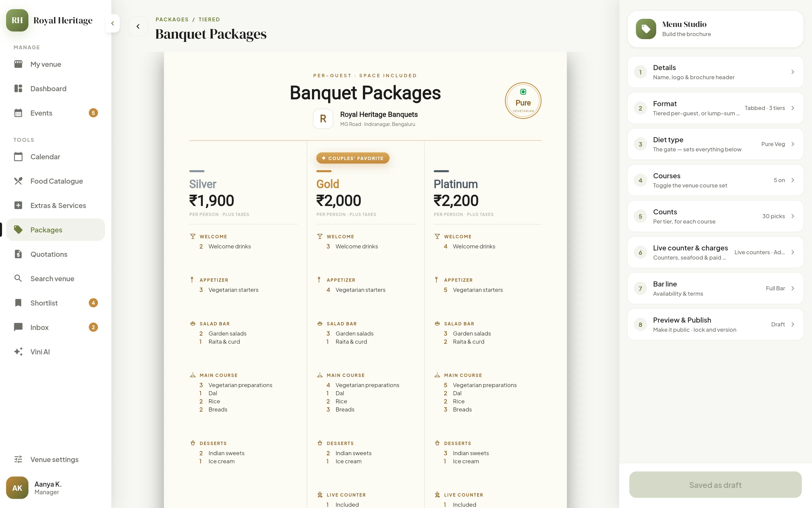Screen dimensions: 812x508
Task: Click the AK user avatar
Action: click(17, 487)
